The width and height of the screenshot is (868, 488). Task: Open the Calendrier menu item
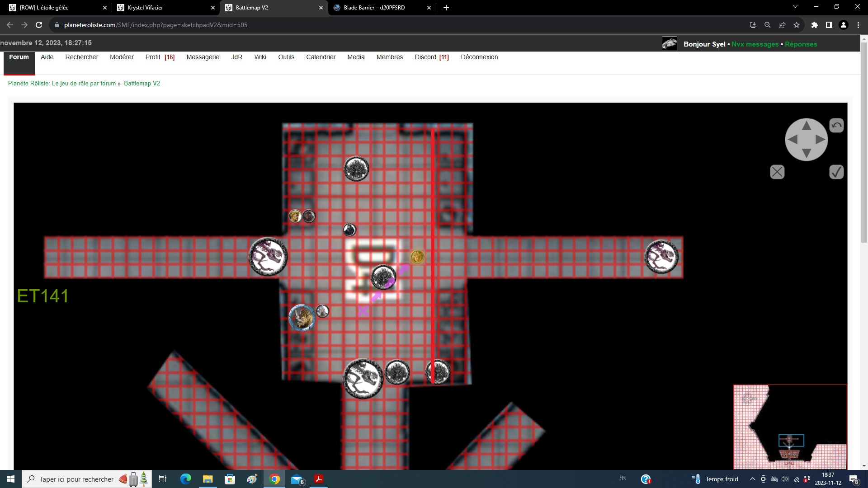(x=321, y=57)
